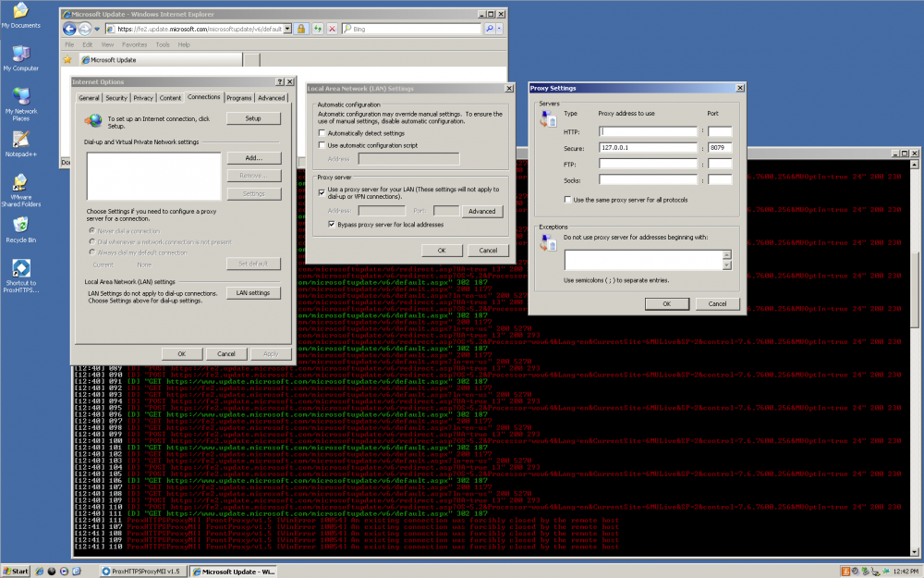
Task: Click the Stop loading red X icon
Action: pos(333,29)
